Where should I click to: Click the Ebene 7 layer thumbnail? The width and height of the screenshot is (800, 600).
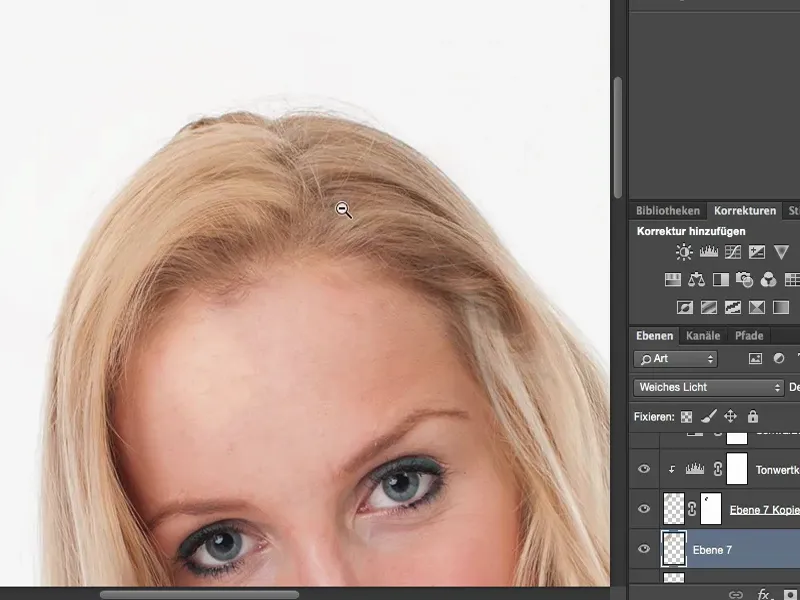(x=673, y=549)
